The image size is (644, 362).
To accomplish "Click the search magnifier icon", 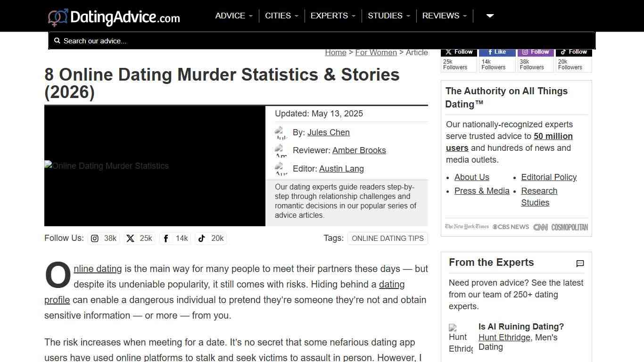I will 57,41.
